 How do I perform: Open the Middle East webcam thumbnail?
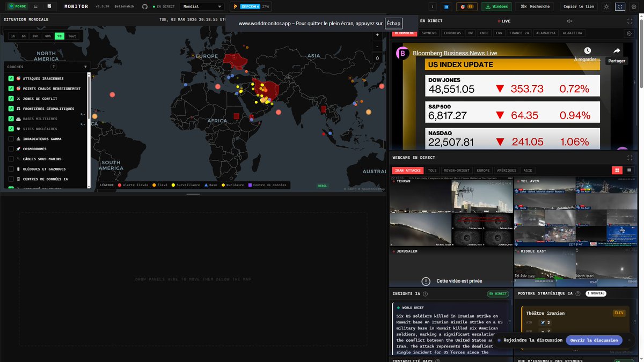coord(576,267)
